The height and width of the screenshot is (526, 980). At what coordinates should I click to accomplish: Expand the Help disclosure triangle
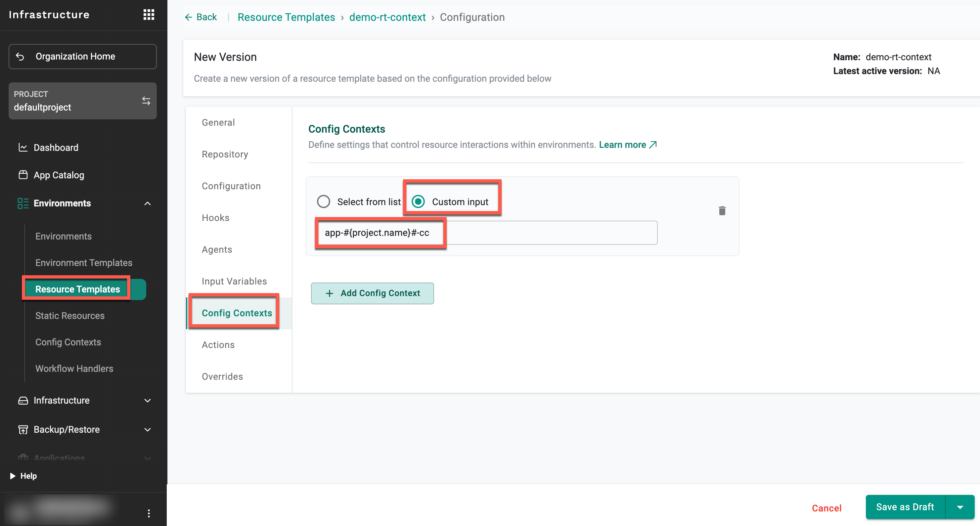click(x=13, y=476)
